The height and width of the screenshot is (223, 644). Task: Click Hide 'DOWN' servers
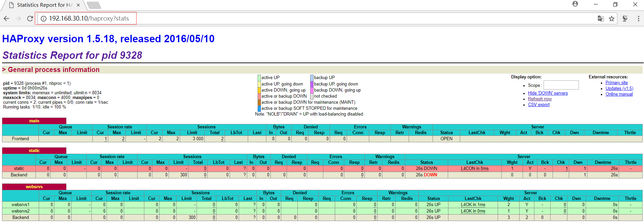click(548, 93)
